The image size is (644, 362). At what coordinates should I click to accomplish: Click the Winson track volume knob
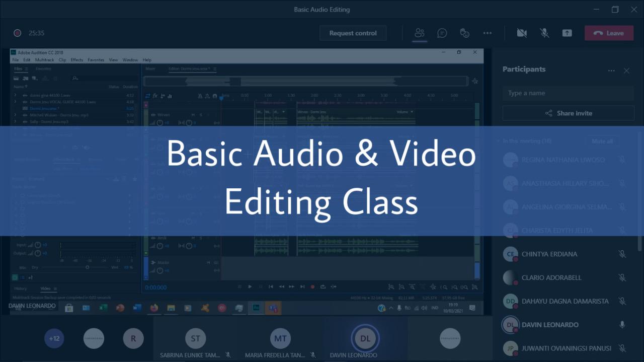click(x=160, y=123)
